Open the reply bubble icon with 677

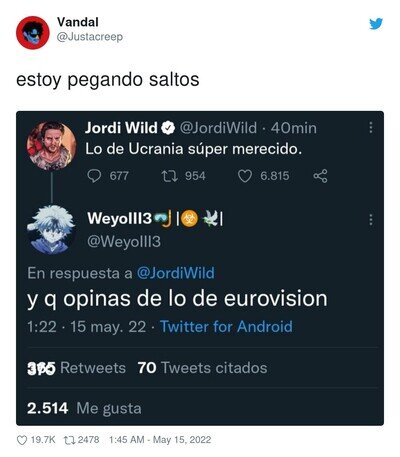coord(94,176)
